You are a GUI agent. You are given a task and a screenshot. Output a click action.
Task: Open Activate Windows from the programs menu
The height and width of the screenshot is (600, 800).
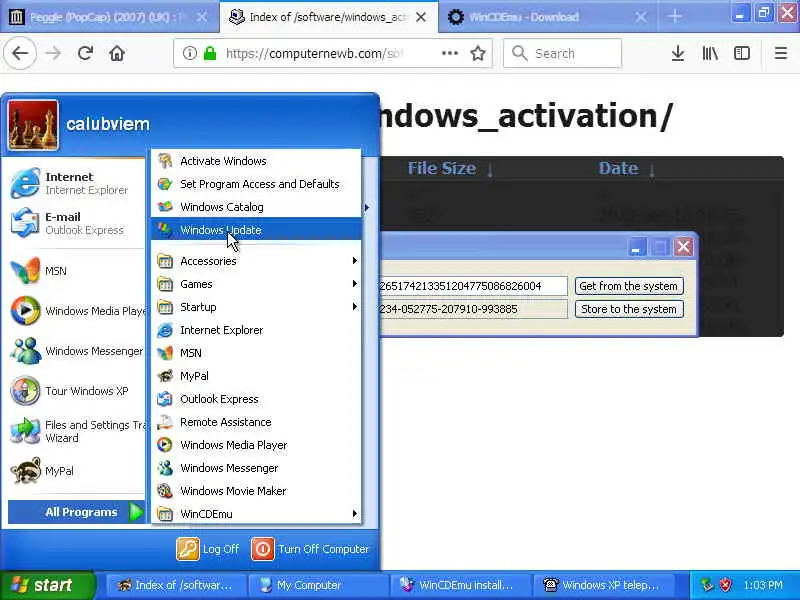coord(256,161)
